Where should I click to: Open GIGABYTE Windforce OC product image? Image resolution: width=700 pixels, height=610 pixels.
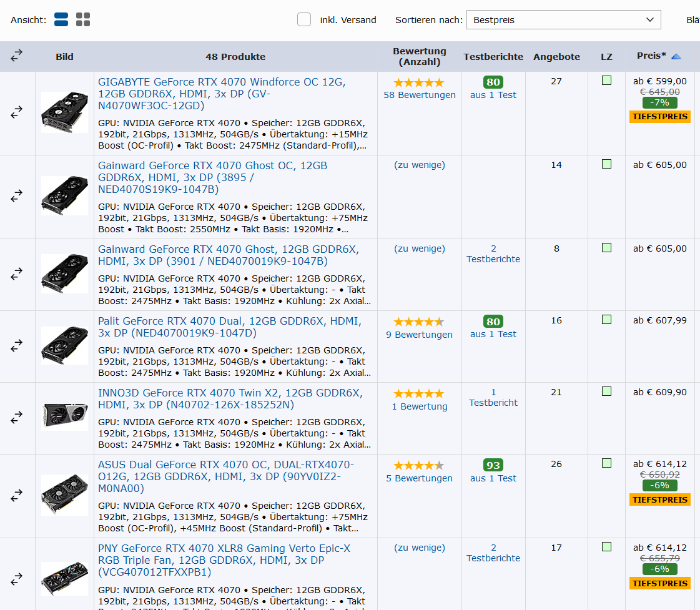click(65, 112)
